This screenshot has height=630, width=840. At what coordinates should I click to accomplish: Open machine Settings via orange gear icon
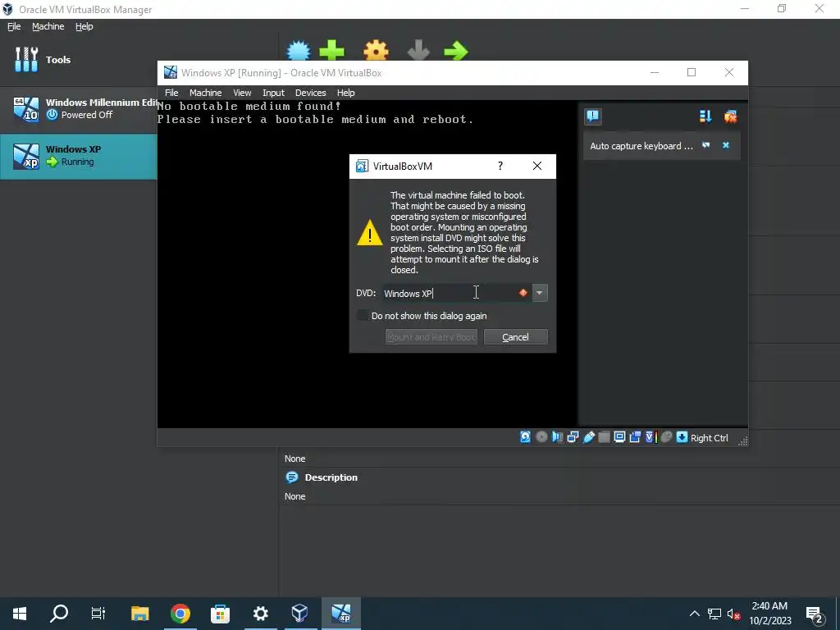[376, 51]
